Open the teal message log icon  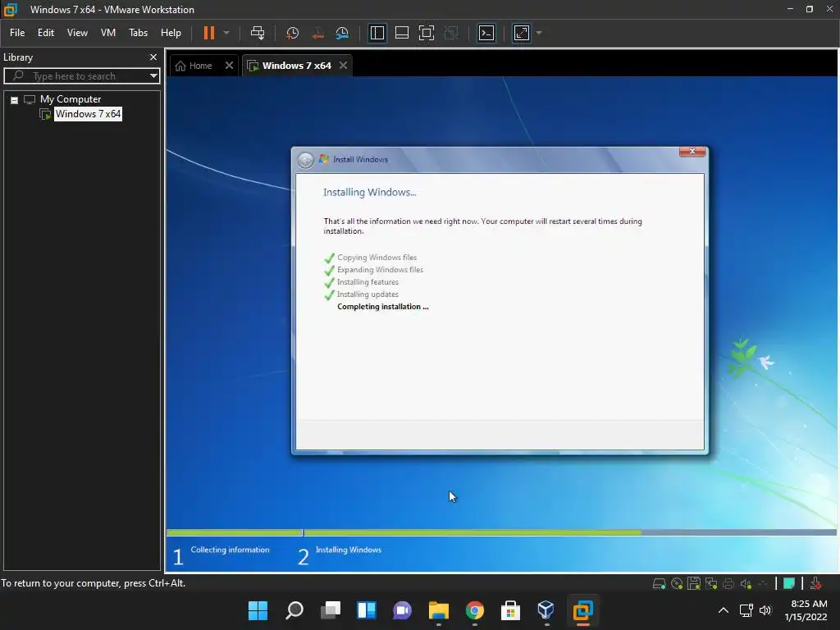coord(788,583)
